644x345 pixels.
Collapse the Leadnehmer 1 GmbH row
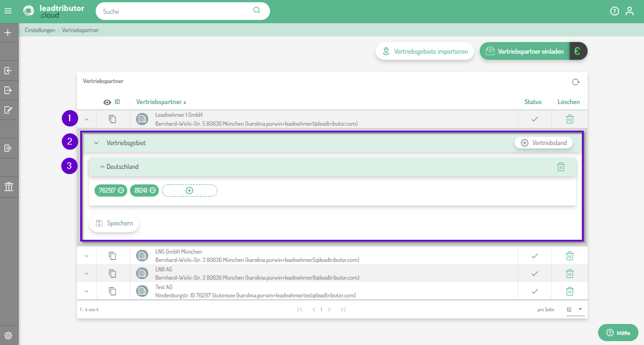click(87, 119)
